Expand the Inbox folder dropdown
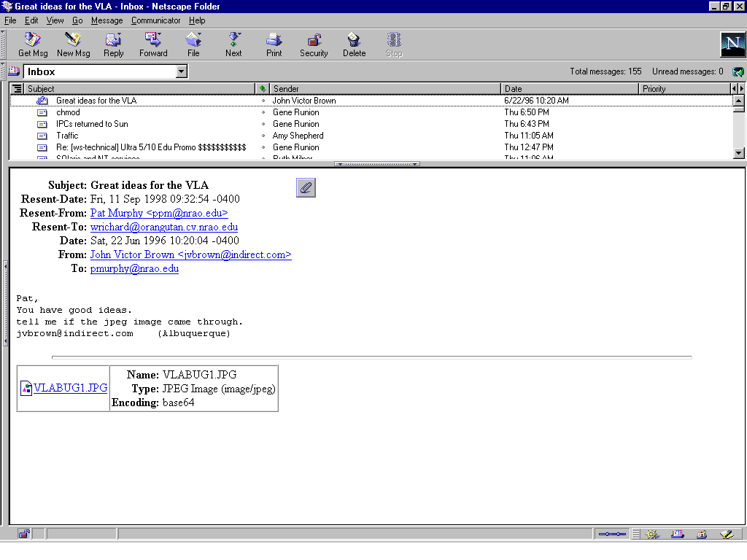 (x=181, y=71)
